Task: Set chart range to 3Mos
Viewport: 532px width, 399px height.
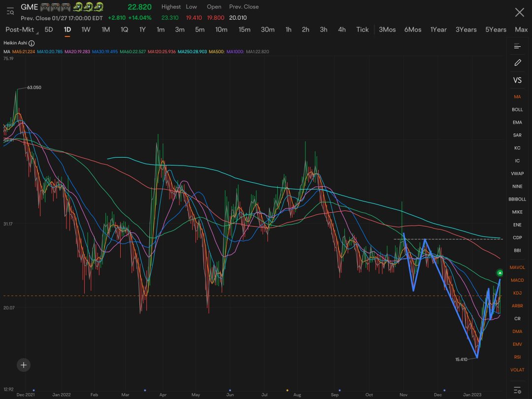Action: (388, 30)
